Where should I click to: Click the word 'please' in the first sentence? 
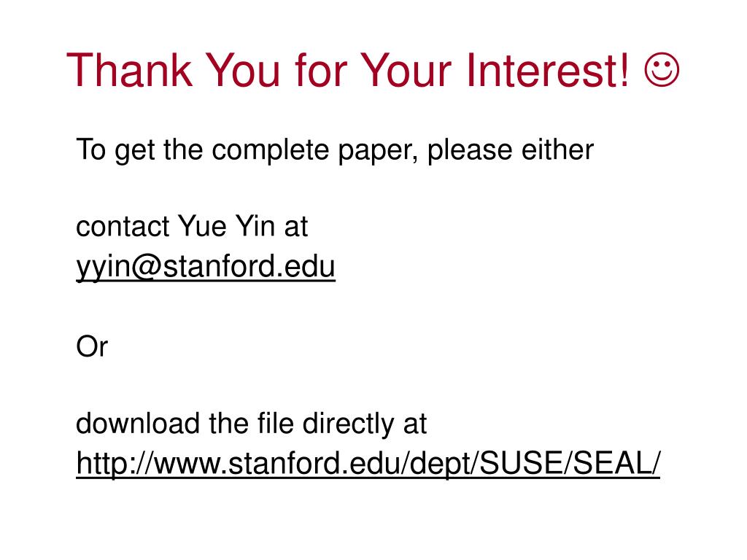coord(470,151)
